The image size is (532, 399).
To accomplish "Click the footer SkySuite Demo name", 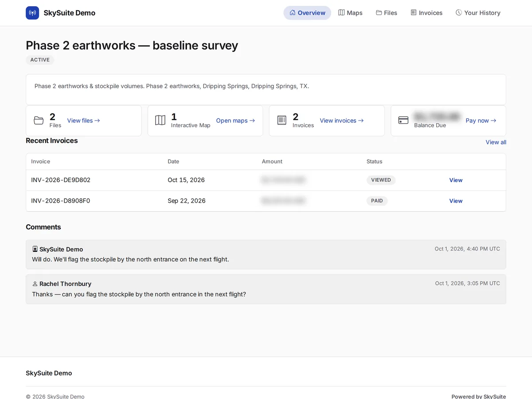I will point(49,373).
